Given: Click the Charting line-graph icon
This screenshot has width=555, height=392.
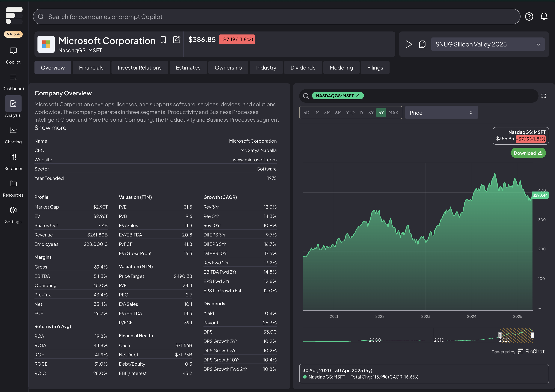Looking at the screenshot, I should click(13, 130).
